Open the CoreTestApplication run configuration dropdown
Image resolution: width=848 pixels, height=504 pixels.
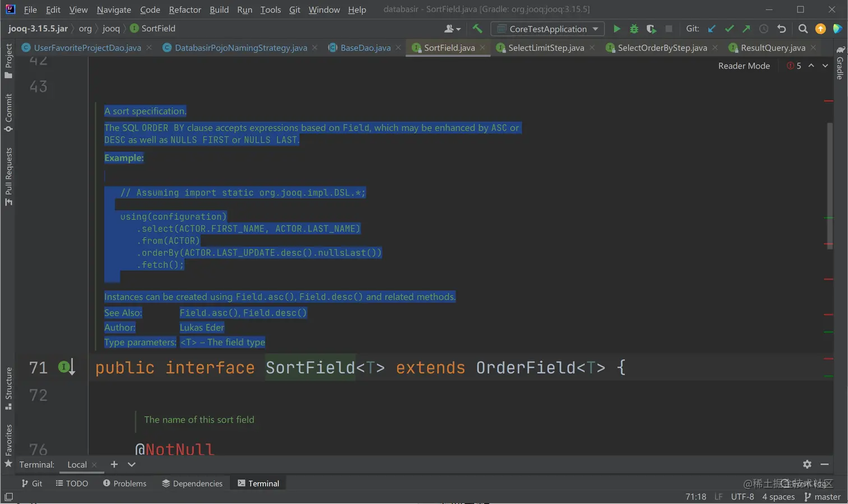pos(547,29)
